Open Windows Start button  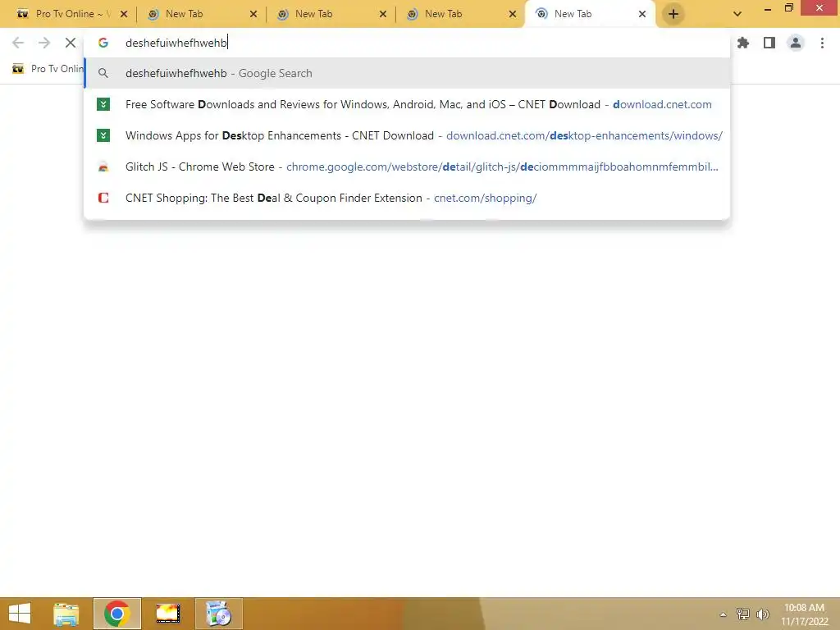(20, 614)
